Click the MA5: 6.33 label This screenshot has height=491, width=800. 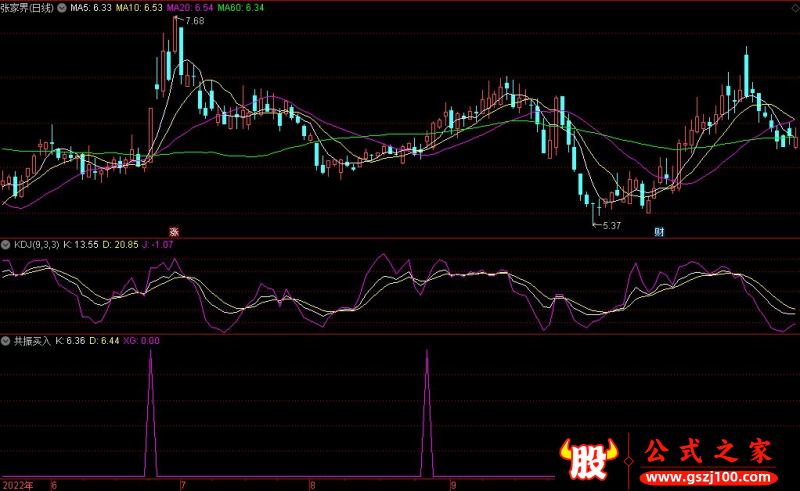coord(91,8)
